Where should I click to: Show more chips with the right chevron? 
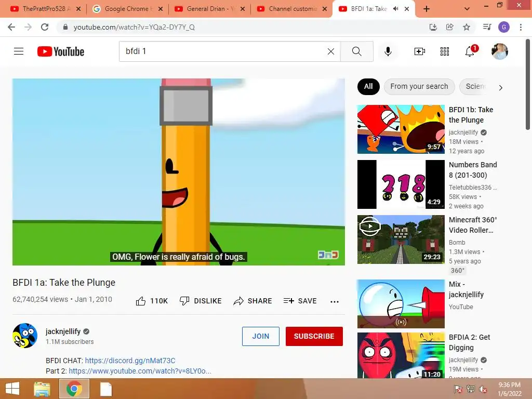tap(501, 87)
